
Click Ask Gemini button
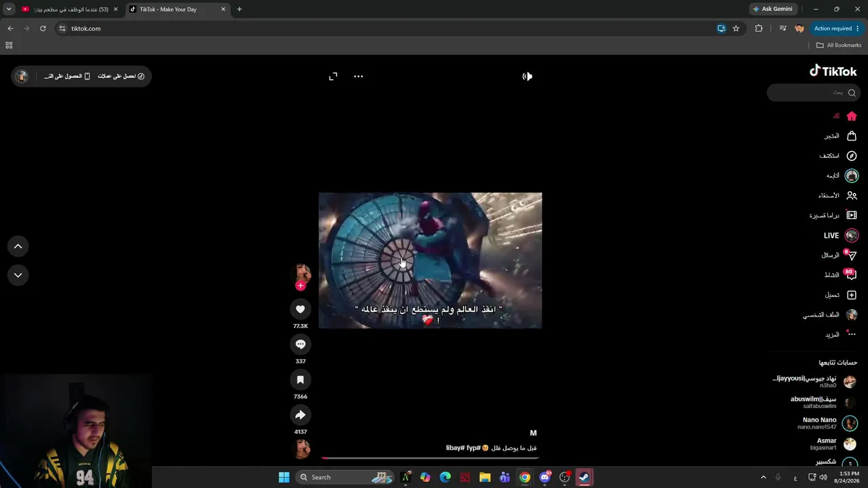(x=773, y=9)
